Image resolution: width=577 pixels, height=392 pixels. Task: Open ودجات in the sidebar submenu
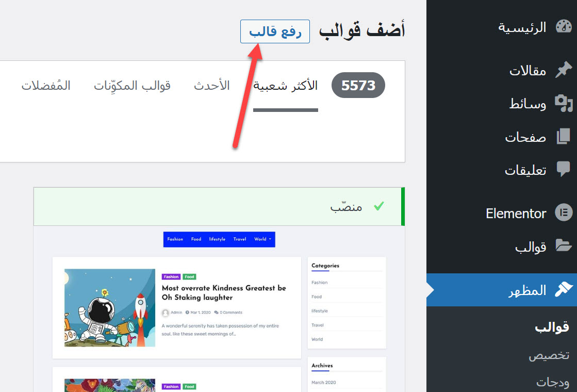tap(553, 382)
